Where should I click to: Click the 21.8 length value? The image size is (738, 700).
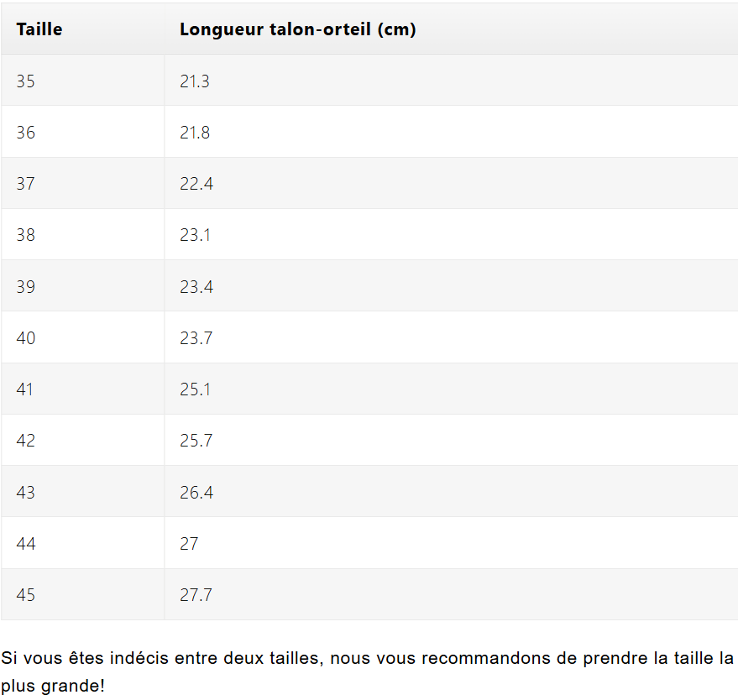click(x=195, y=133)
